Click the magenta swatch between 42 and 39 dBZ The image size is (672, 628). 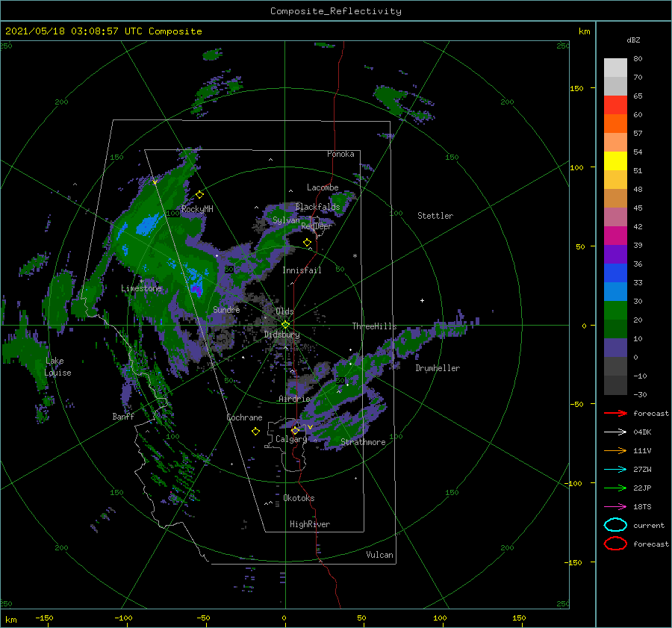click(615, 236)
